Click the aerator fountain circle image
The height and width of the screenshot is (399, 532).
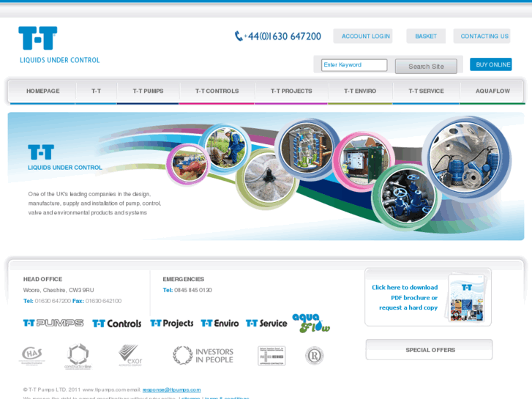(268, 179)
